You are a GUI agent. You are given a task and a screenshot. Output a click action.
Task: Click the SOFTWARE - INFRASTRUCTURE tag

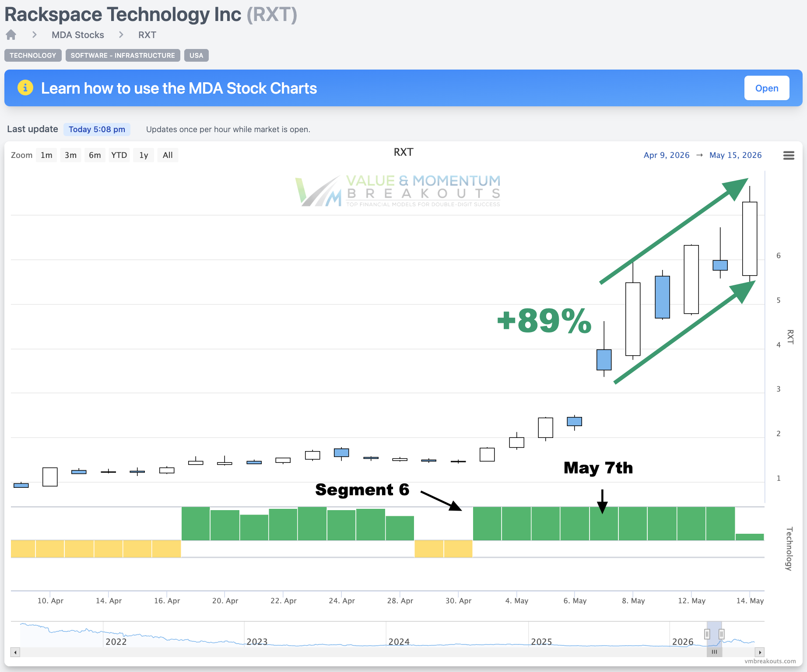pyautogui.click(x=123, y=56)
